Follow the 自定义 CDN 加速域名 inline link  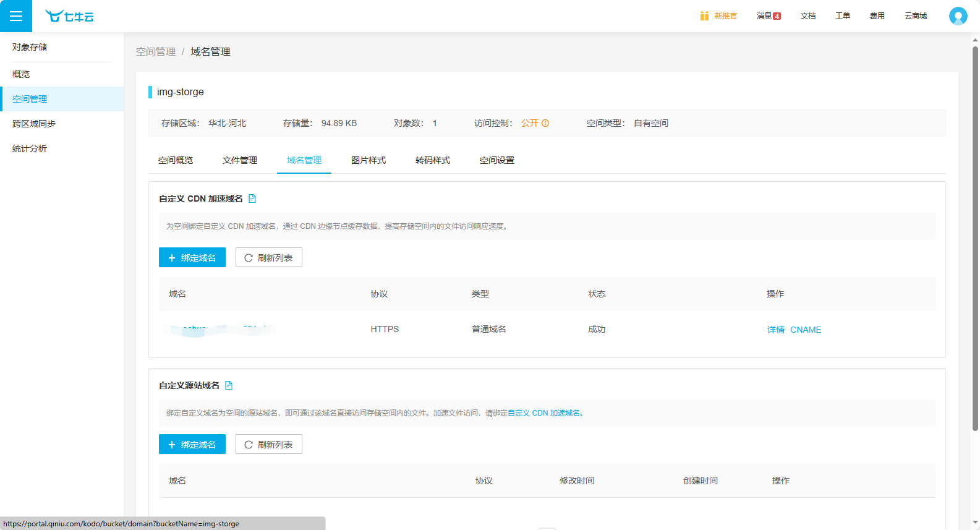tap(545, 413)
